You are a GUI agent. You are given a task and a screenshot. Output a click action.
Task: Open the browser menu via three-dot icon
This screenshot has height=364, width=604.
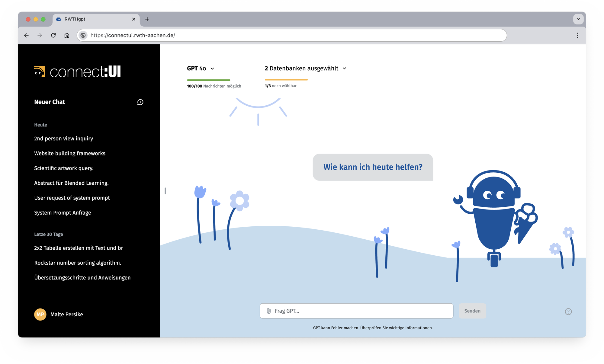point(577,35)
